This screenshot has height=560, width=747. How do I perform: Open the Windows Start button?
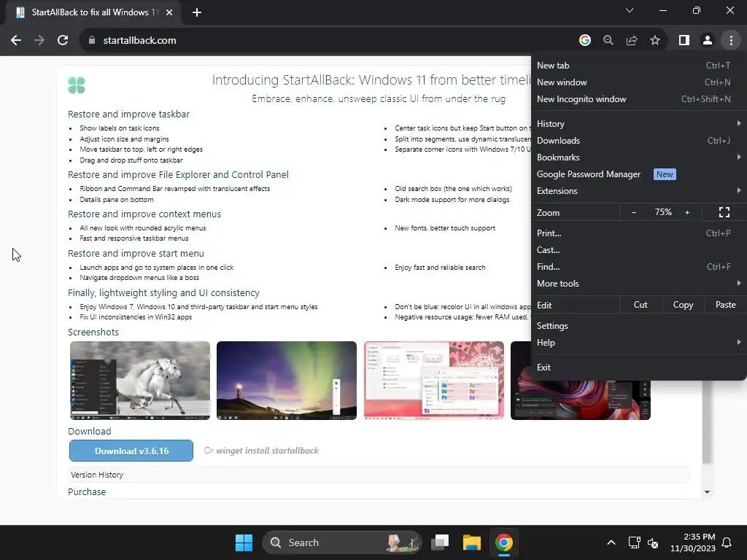[244, 542]
